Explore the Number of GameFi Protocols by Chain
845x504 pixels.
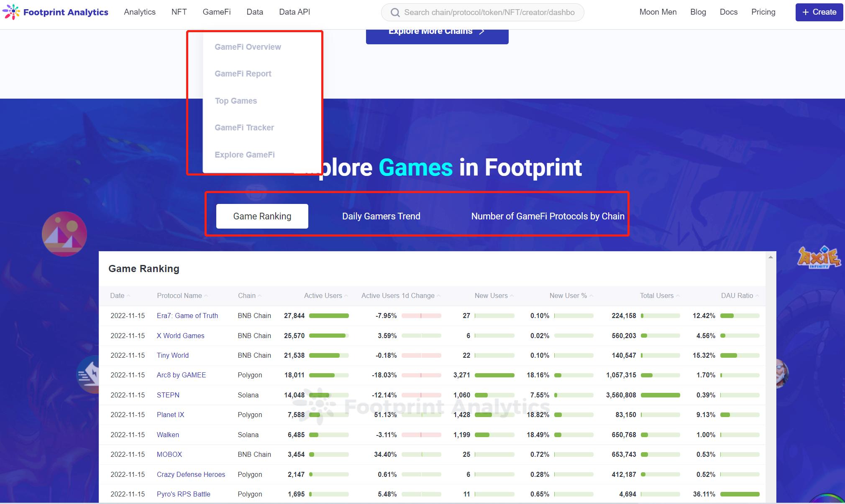pyautogui.click(x=546, y=216)
